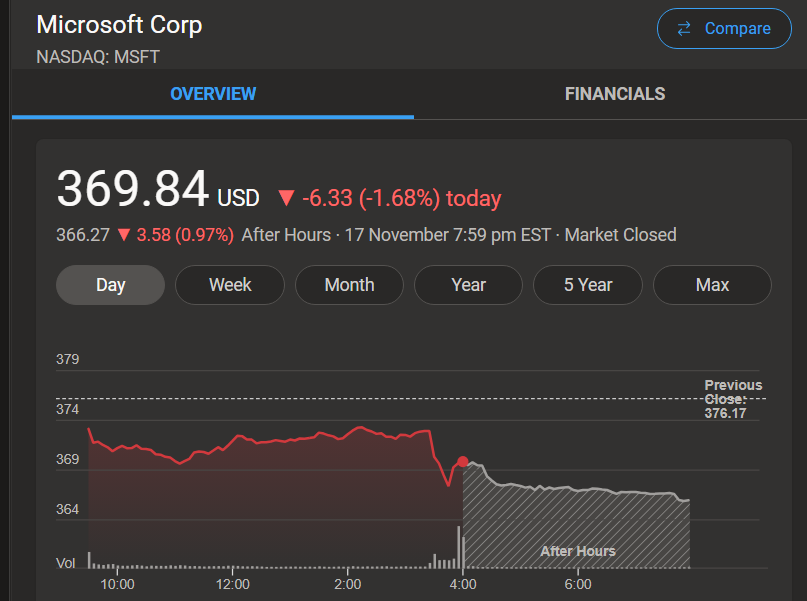Image resolution: width=807 pixels, height=601 pixels.
Task: Click the 2:00 time axis label
Action: [347, 584]
